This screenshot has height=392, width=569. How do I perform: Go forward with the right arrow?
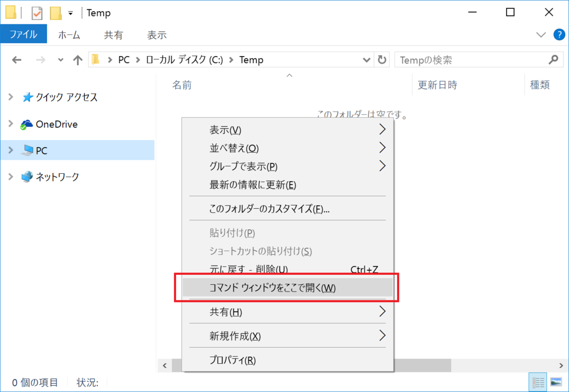pos(41,60)
